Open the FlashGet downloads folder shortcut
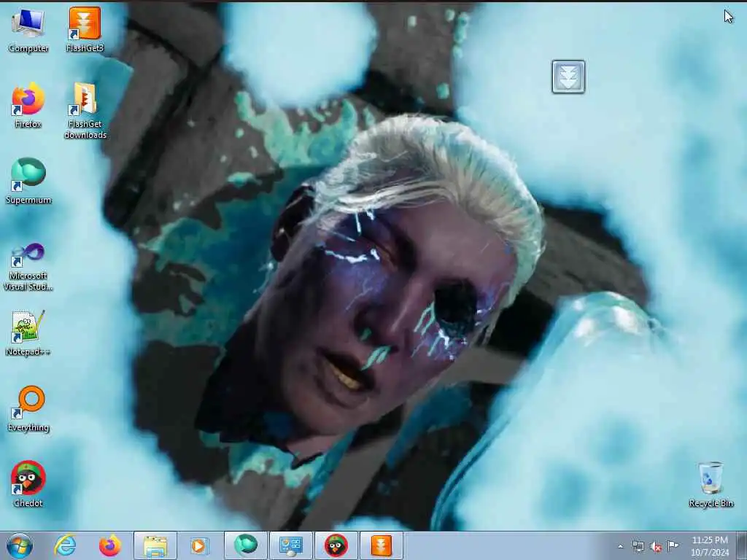747x560 pixels. [x=85, y=111]
